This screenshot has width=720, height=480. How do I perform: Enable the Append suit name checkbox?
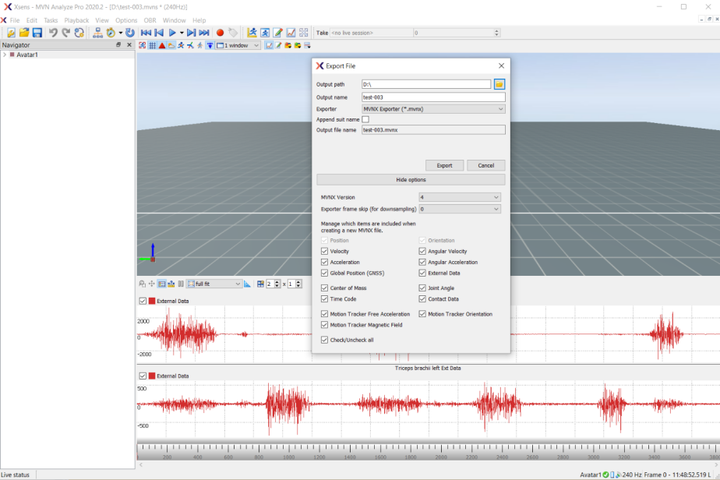[365, 119]
